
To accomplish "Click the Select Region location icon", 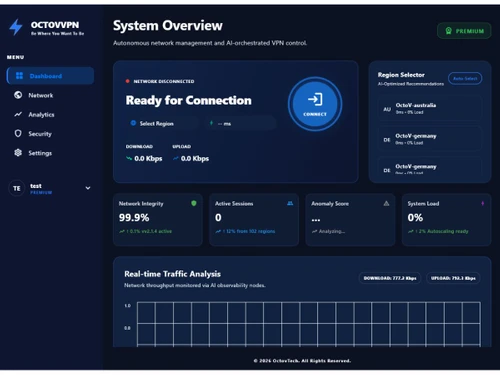I will click(x=133, y=123).
